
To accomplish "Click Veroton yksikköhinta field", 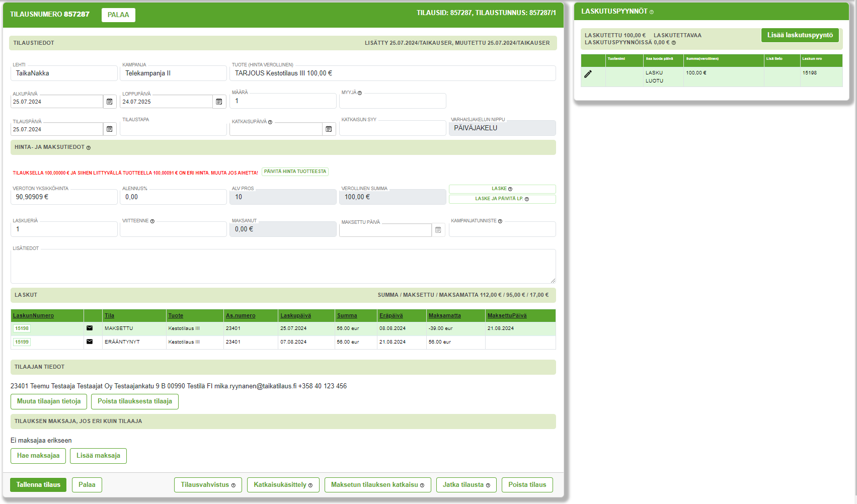I will click(x=64, y=197).
